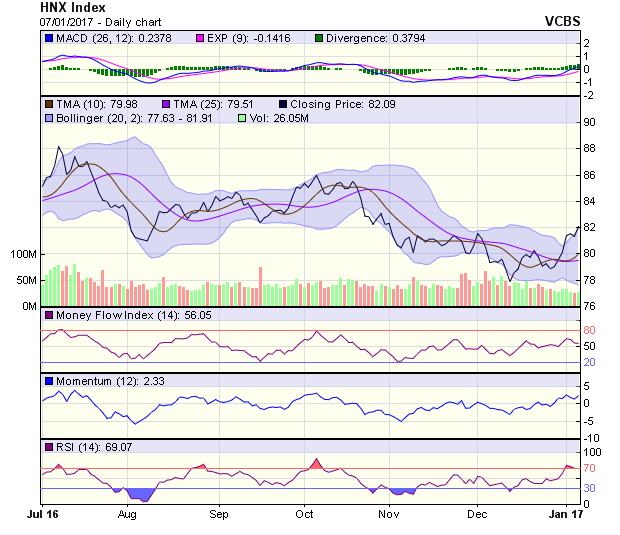Click the Closing Price legend marker
This screenshot has height=535, width=620.
pos(284,103)
